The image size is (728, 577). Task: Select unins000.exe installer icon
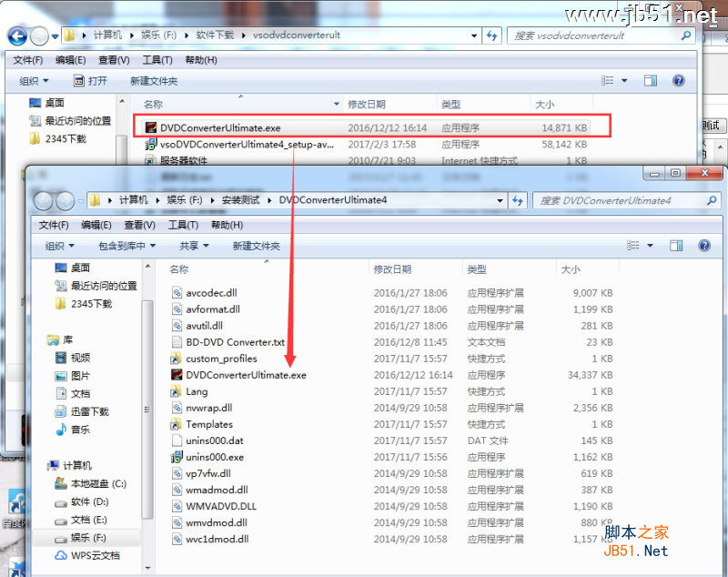[x=177, y=457]
